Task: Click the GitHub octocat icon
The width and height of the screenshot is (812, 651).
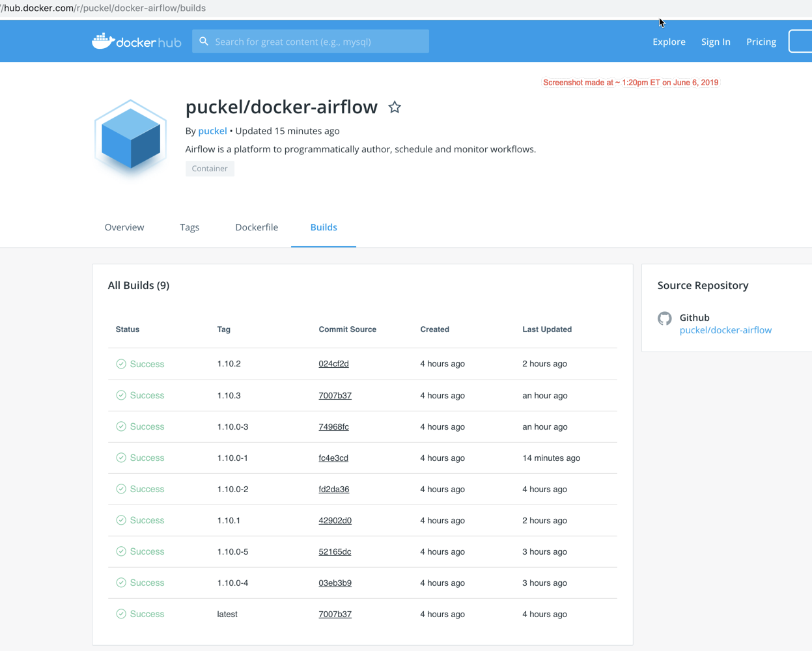Action: 664,318
